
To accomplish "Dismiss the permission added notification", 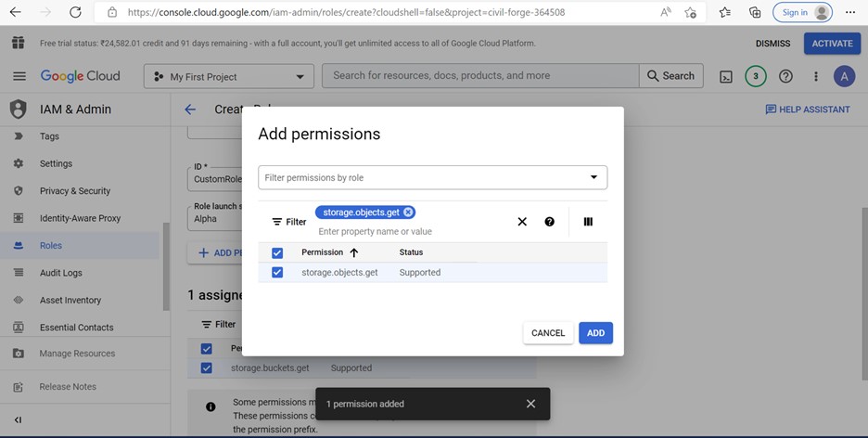I will pos(530,404).
